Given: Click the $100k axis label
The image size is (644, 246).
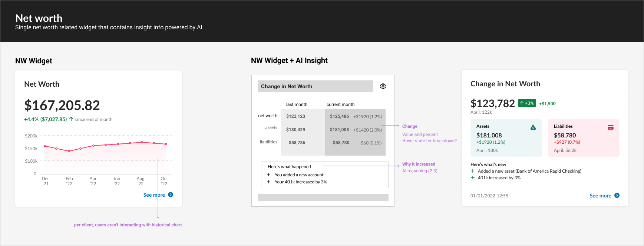Looking at the screenshot, I should coord(31,161).
